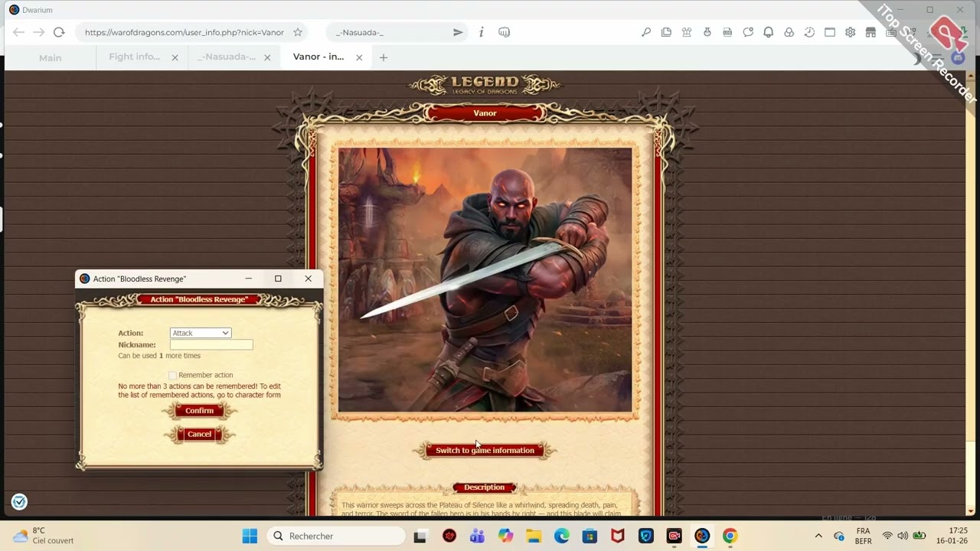Screen dimensions: 980x551
Task: Open the Action dropdown showing Attack
Action: coord(201,333)
